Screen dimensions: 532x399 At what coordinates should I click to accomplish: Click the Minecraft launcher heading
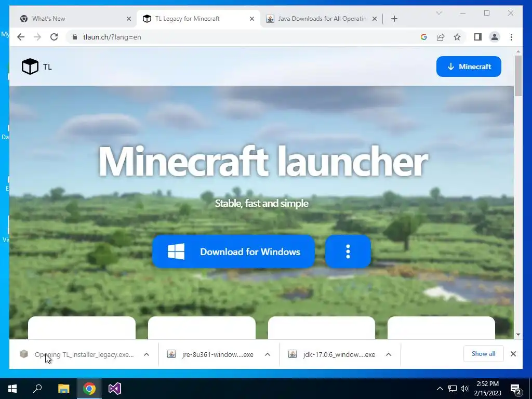[263, 162]
